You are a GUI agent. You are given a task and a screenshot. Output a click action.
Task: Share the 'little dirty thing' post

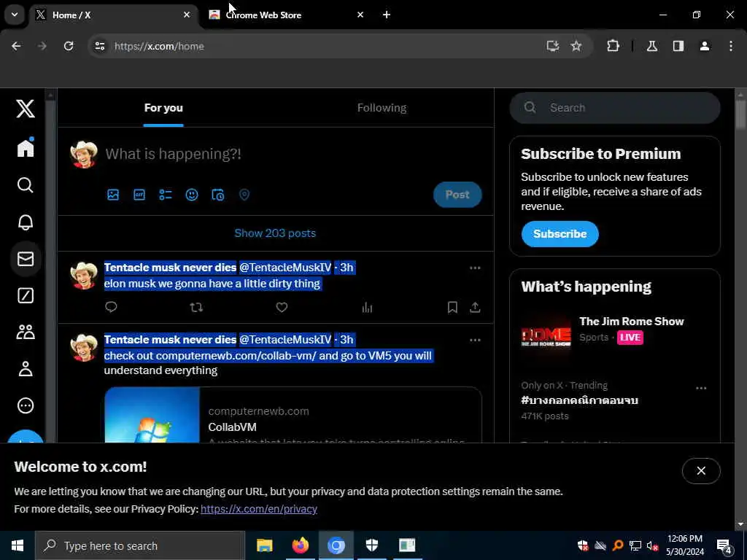(x=475, y=307)
